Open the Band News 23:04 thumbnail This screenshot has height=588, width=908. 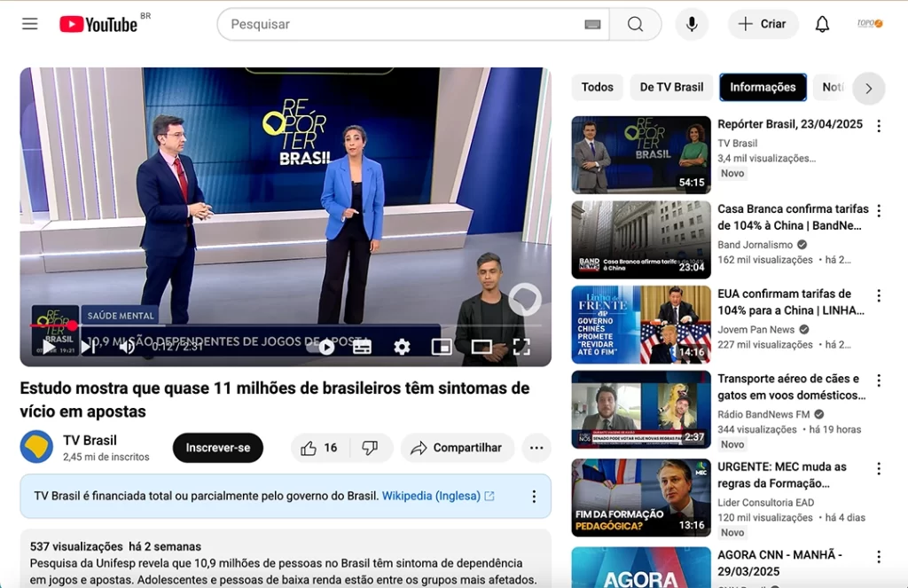coord(641,239)
